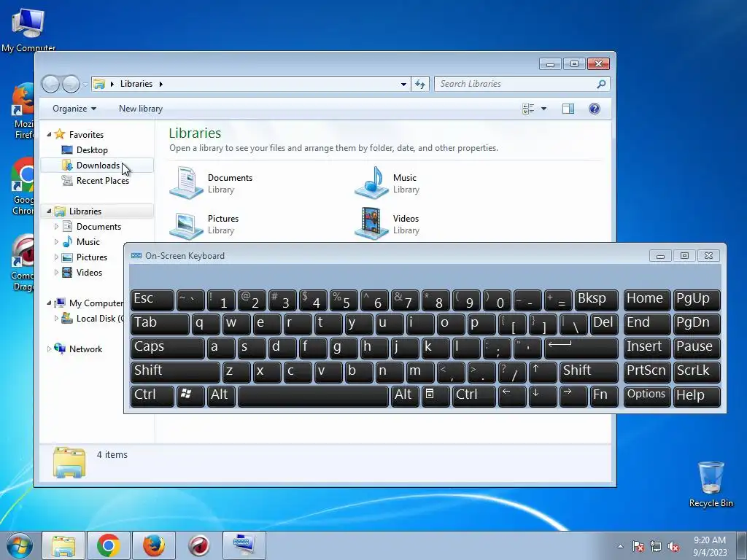Click the Forward arrow button in Explorer
The width and height of the screenshot is (747, 560).
click(71, 85)
